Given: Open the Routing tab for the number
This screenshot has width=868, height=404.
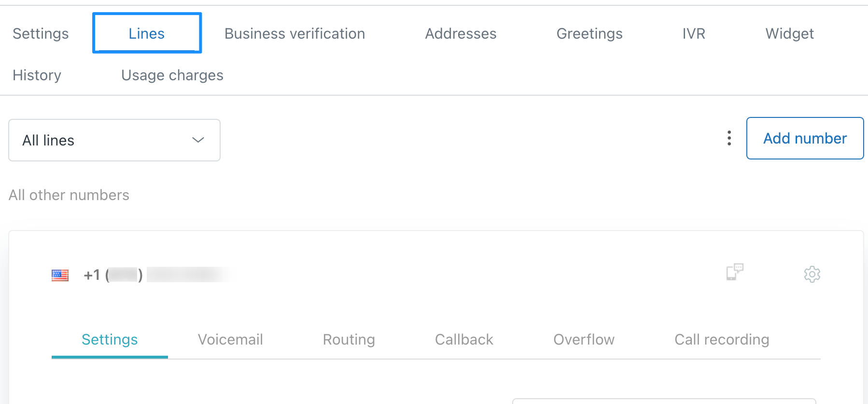Looking at the screenshot, I should (349, 339).
